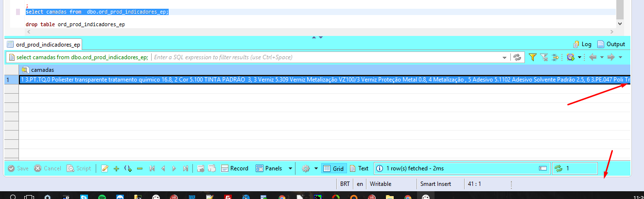
Task: Click the configuration gear icon
Action: pos(306,168)
